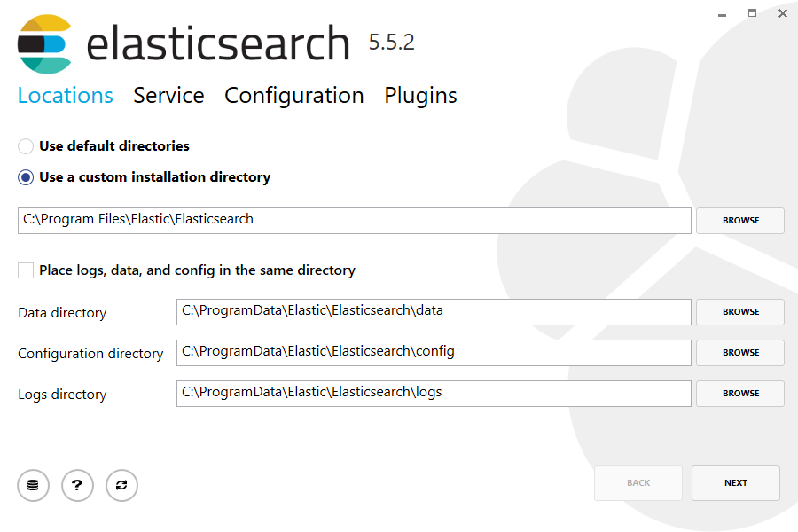The image size is (798, 532).
Task: Close the installer window
Action: [x=783, y=14]
